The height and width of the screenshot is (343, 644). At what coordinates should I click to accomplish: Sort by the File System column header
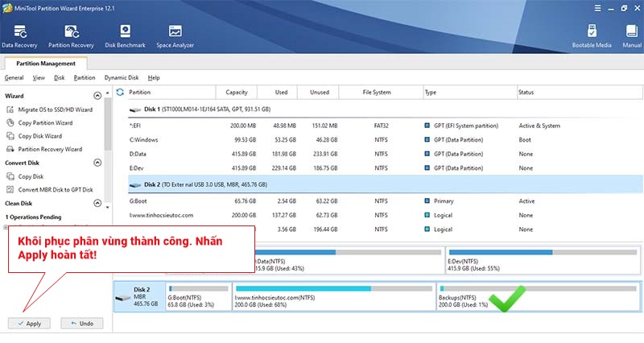click(381, 93)
